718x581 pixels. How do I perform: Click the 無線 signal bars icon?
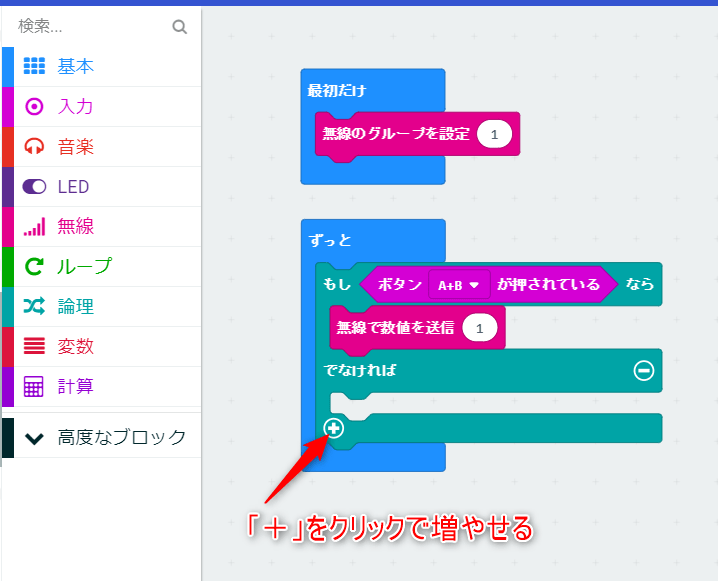(x=34, y=226)
